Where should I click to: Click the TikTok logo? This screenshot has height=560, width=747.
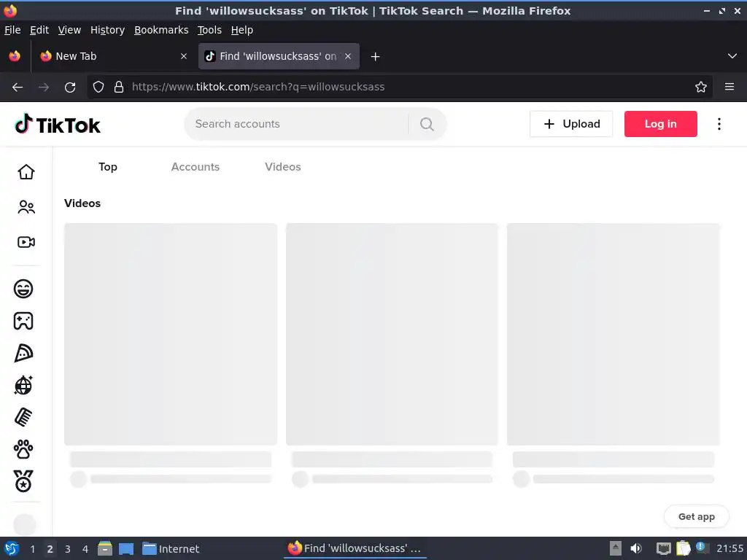(x=58, y=124)
